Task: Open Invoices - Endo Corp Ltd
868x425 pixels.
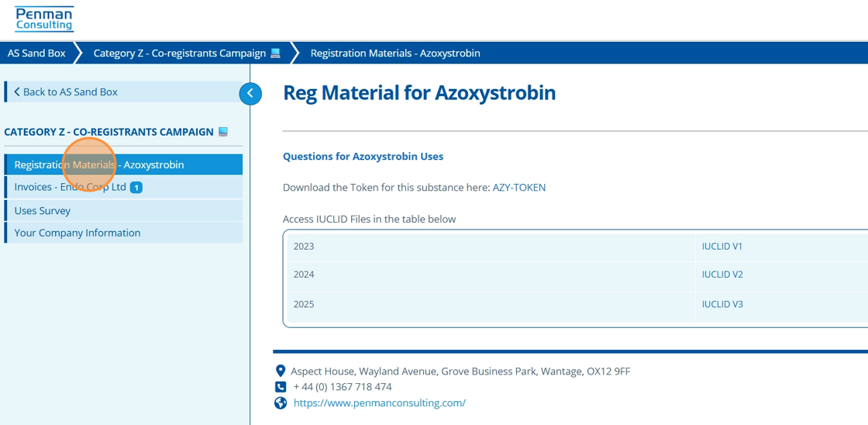Action: (x=70, y=187)
